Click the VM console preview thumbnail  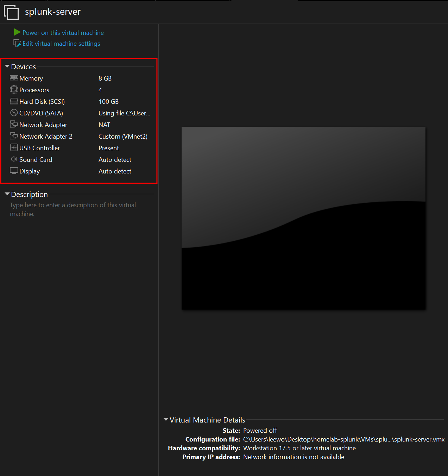303,218
